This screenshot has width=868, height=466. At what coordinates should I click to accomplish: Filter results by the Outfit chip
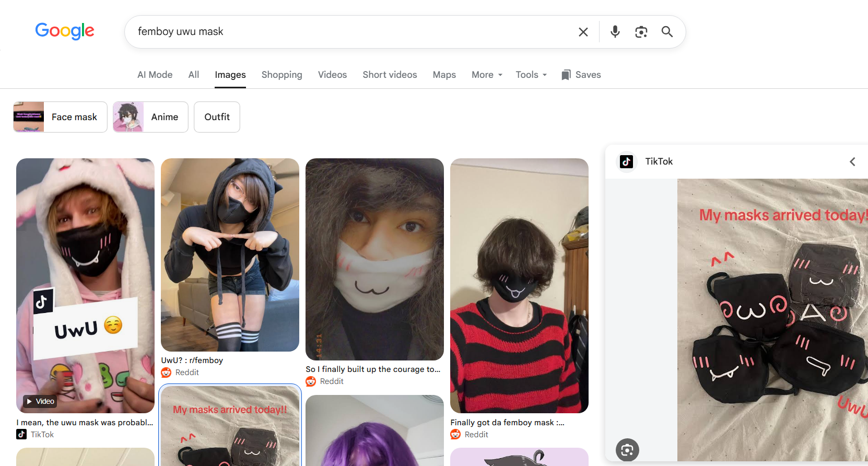pos(217,117)
